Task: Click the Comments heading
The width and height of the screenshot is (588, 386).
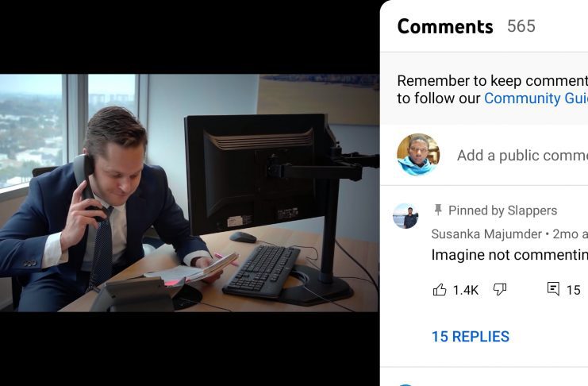Action: (x=445, y=27)
